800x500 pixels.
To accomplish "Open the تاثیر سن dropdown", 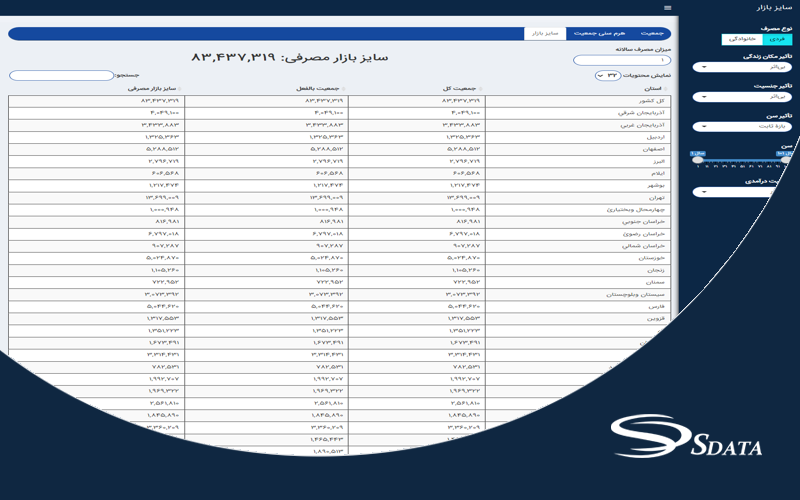I will 742,127.
